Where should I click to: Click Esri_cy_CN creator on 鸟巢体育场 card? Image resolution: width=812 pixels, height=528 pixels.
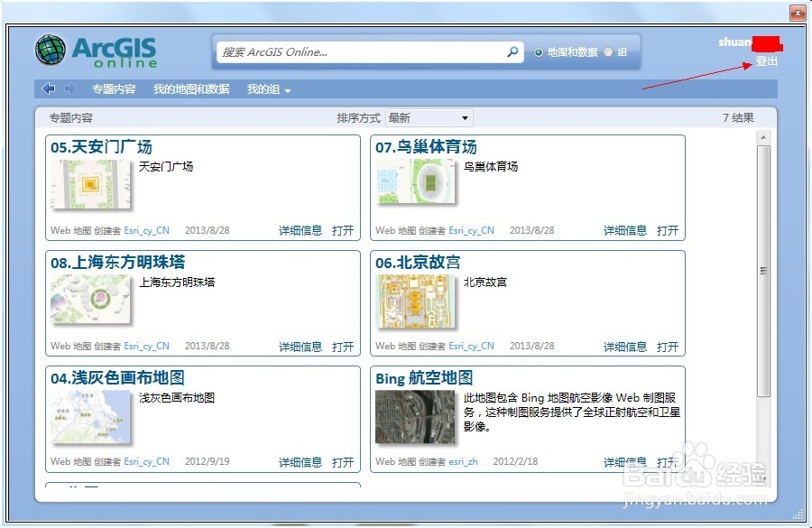[471, 230]
